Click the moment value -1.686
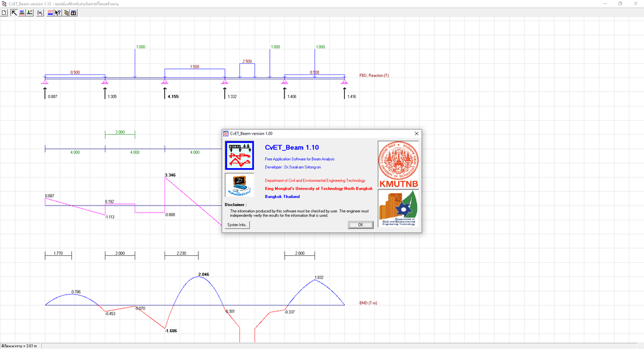Image resolution: width=644 pixels, height=349 pixels. (x=171, y=331)
